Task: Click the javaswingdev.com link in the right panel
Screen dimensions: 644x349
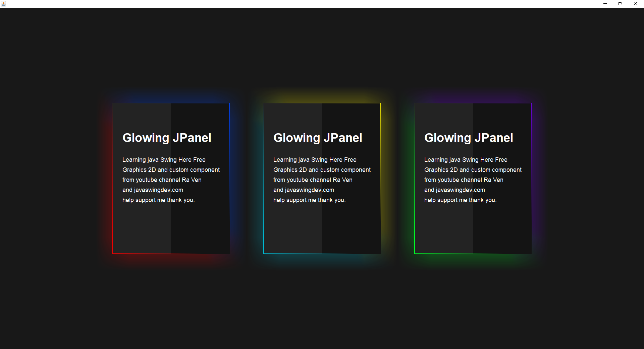Action: click(x=460, y=190)
